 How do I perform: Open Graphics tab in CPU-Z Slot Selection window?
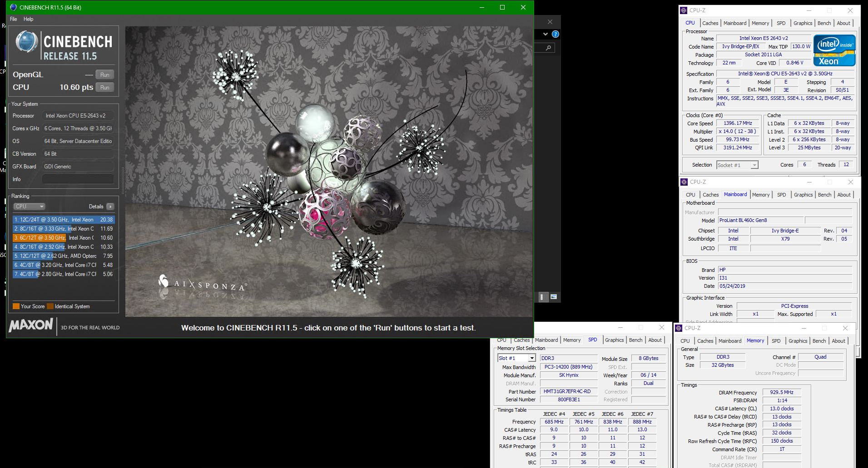click(x=615, y=340)
